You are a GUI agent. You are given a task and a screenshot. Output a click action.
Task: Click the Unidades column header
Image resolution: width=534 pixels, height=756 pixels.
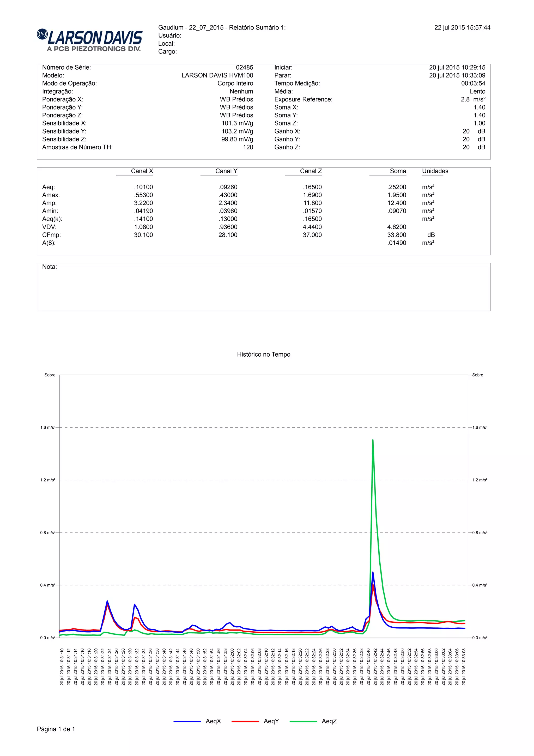tap(435, 171)
